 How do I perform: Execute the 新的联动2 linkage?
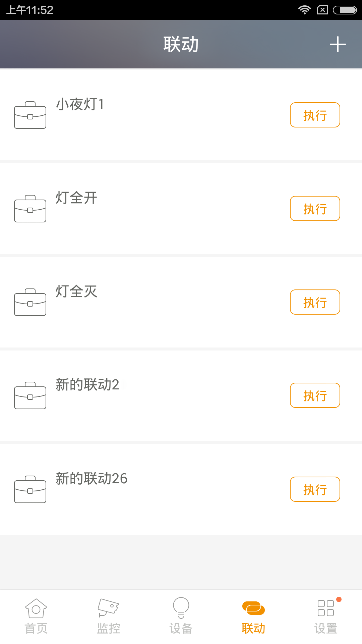click(x=315, y=395)
